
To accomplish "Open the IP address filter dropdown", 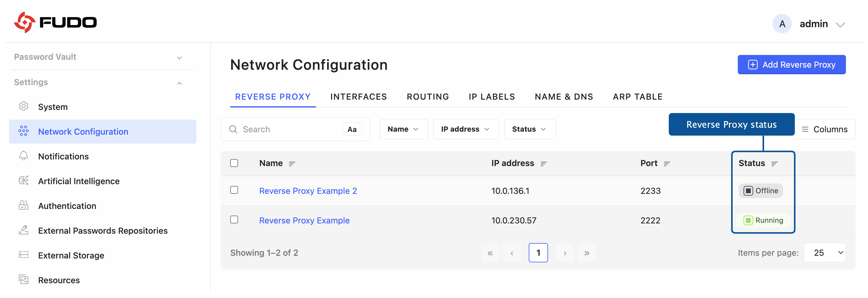I will tap(465, 129).
